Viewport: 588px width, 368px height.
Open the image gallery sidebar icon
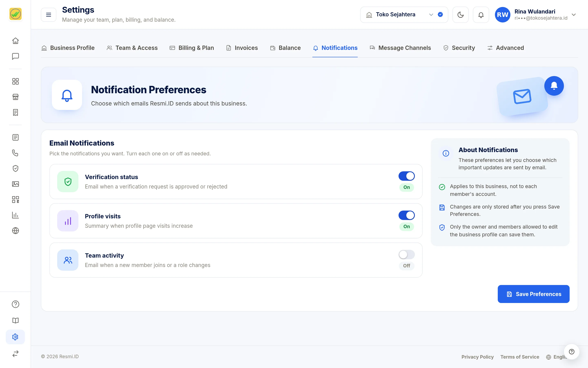point(15,184)
